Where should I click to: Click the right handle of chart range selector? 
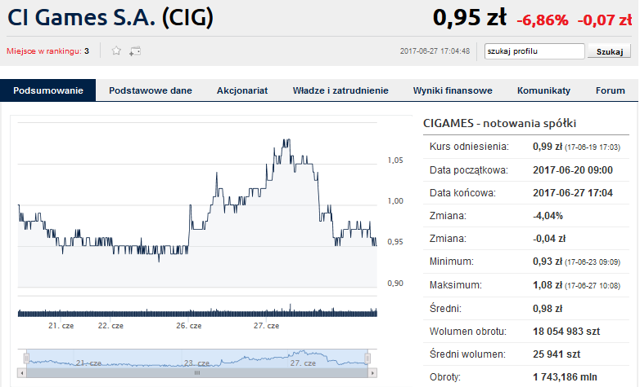point(367,358)
